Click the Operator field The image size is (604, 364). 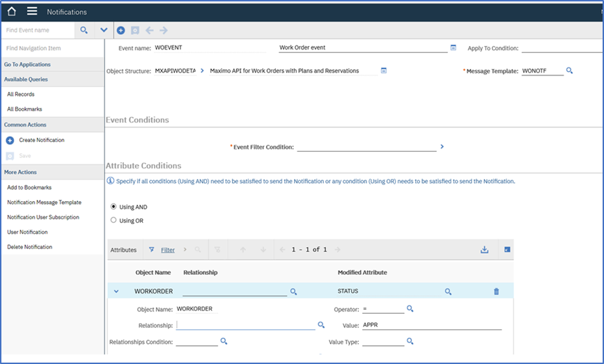click(383, 309)
